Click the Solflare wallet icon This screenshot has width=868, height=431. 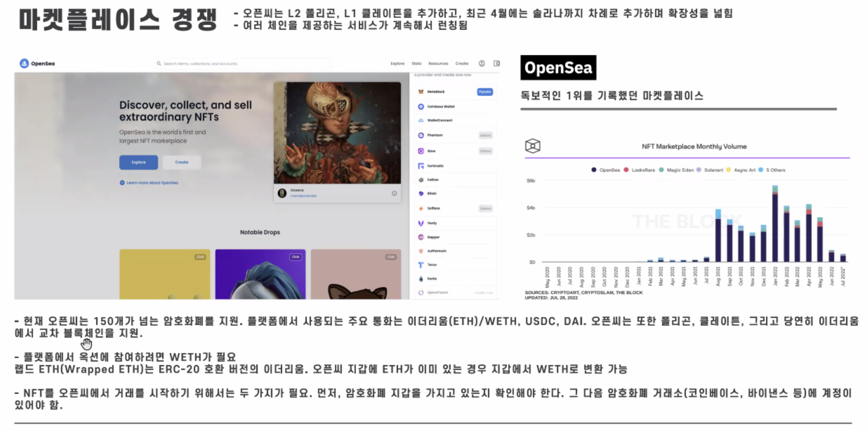point(421,208)
